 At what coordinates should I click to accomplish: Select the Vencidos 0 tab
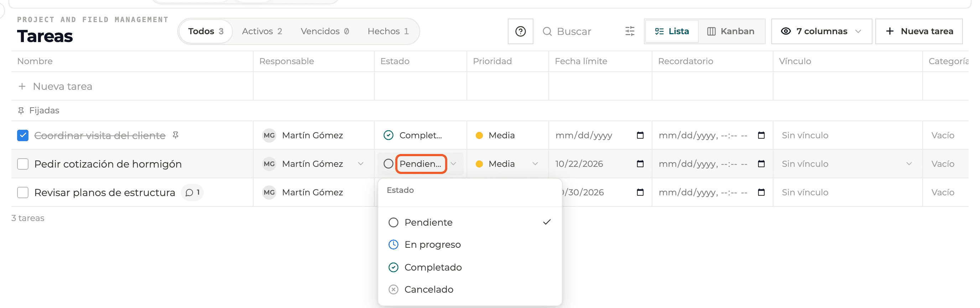click(x=325, y=31)
